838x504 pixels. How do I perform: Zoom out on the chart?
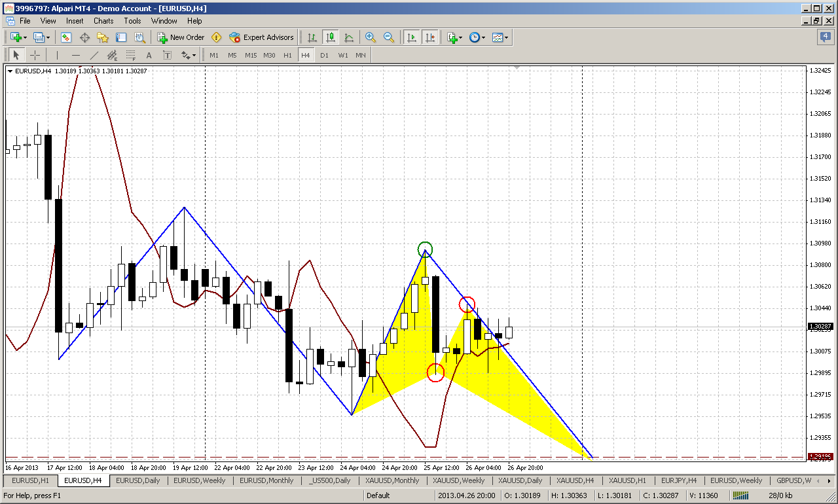[389, 37]
